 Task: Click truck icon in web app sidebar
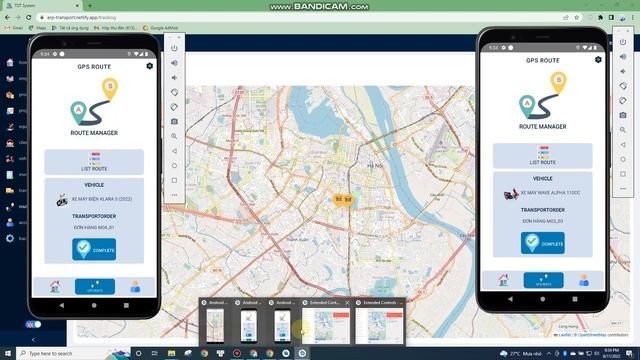point(10,191)
